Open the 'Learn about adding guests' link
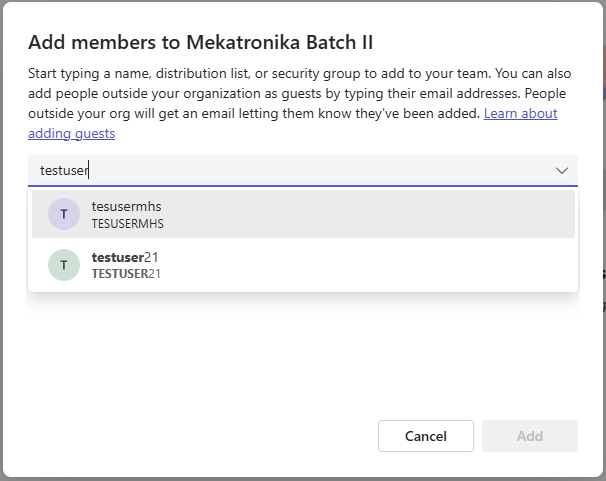 pyautogui.click(x=520, y=114)
